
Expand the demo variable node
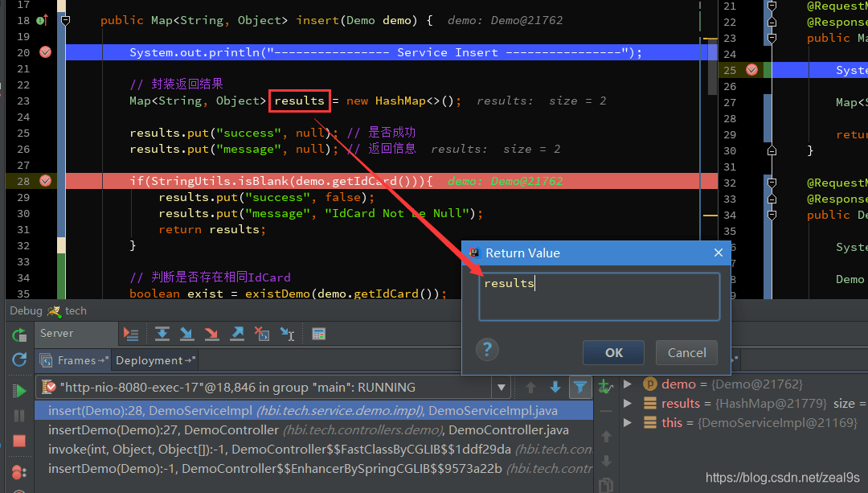[627, 384]
